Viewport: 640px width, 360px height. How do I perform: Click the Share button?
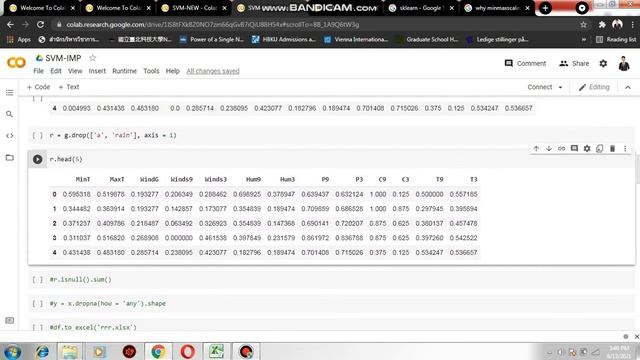pos(574,63)
